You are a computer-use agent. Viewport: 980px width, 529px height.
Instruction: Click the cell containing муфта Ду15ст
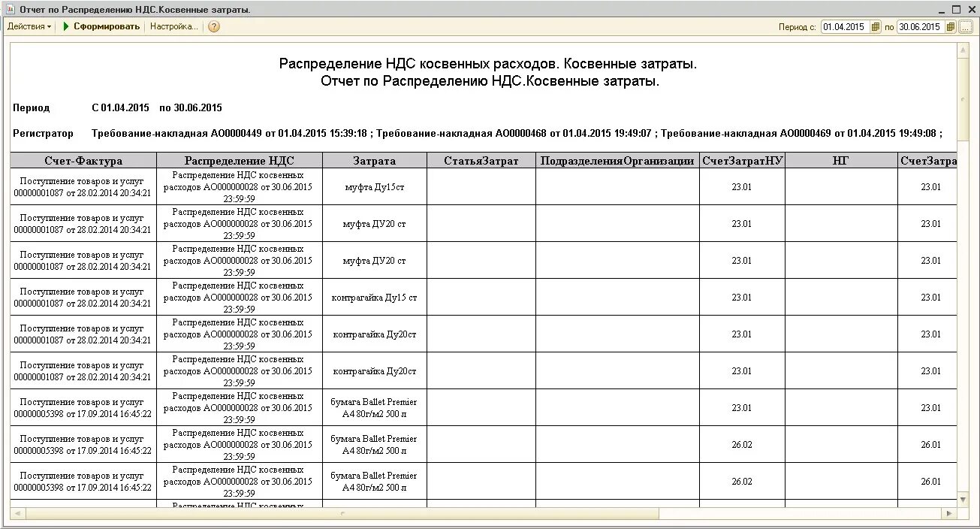pos(374,186)
